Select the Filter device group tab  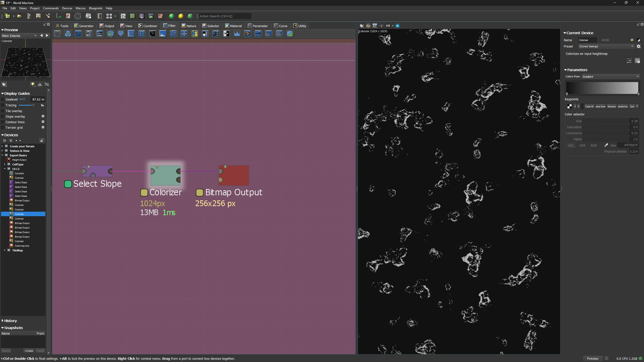169,26
